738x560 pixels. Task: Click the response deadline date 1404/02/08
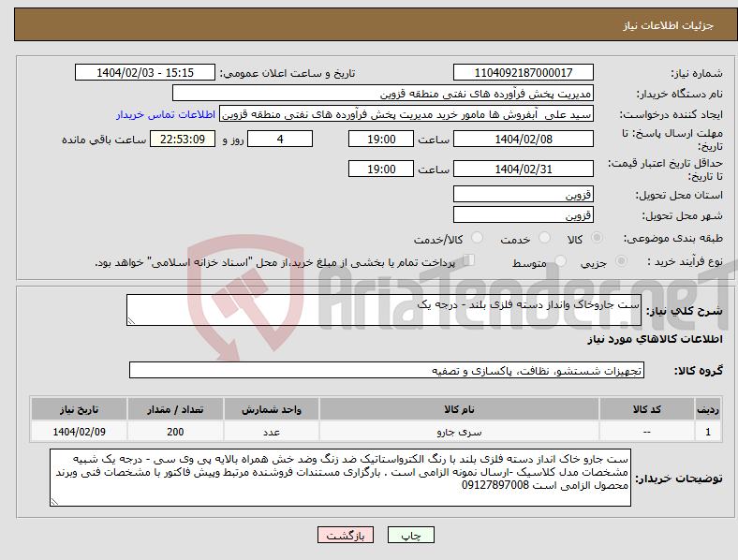(524, 139)
